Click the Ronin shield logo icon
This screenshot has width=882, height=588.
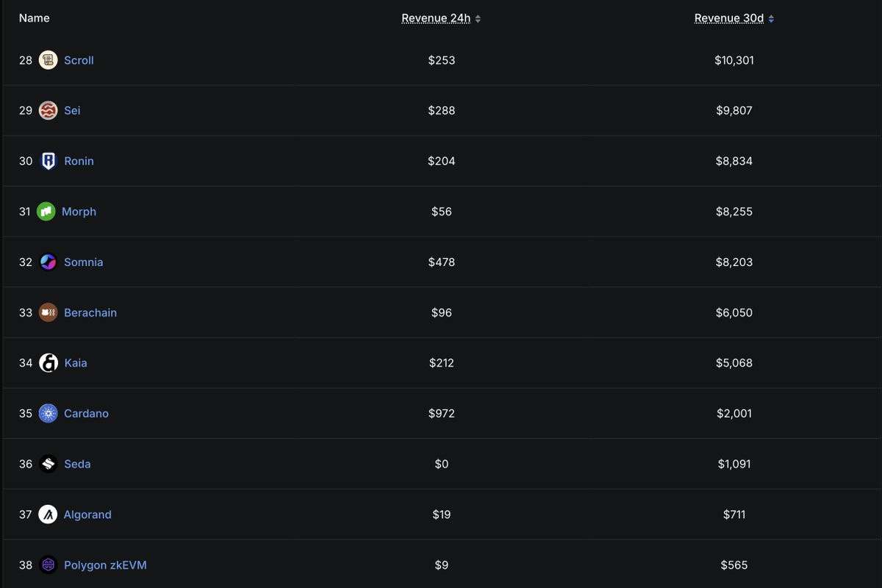click(49, 161)
